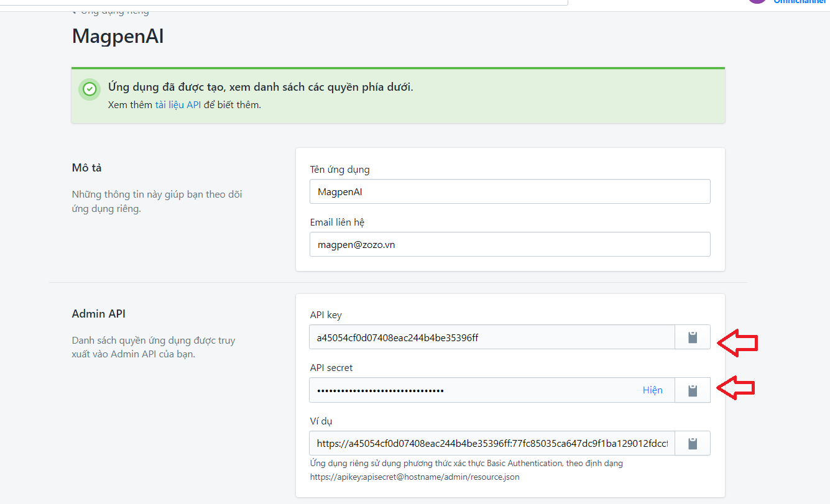Image resolution: width=830 pixels, height=504 pixels.
Task: Open the tài liệu API link
Action: (x=178, y=105)
